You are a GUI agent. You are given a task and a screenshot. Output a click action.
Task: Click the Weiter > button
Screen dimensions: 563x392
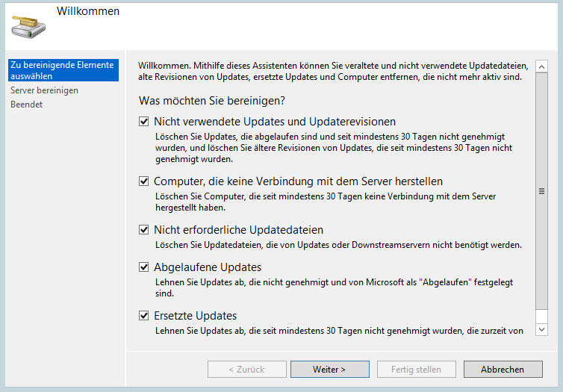point(329,370)
